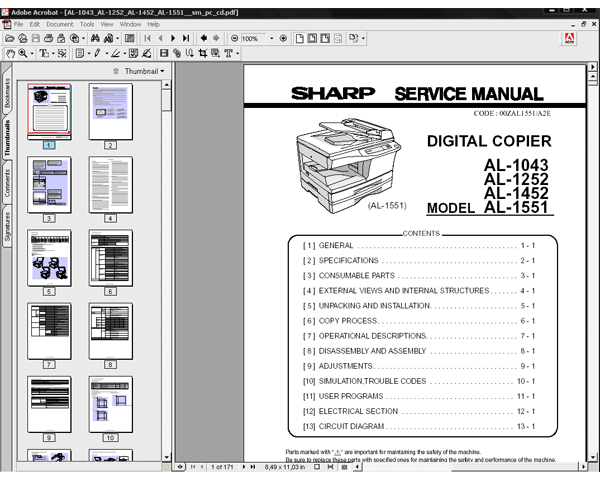The image size is (600, 480).
Task: Go to previous view with the back arrow
Action: click(204, 38)
